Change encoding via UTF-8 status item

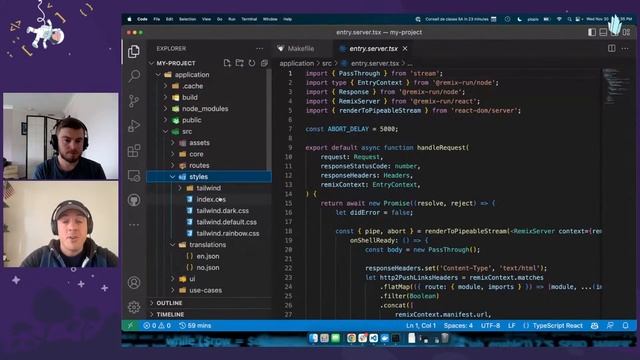tap(490, 325)
